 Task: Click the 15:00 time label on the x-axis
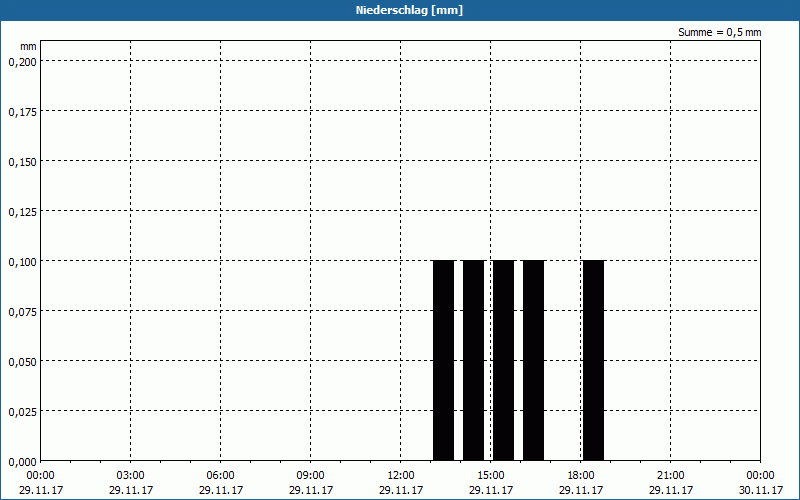click(x=491, y=476)
